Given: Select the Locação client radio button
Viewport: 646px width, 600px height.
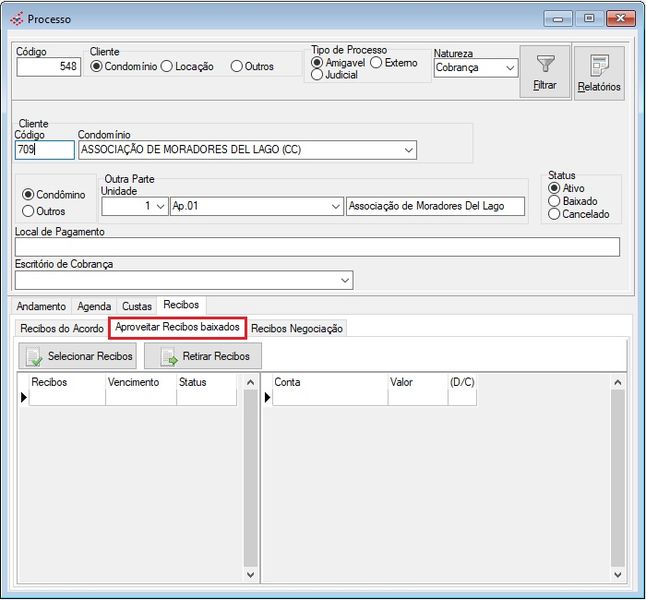Looking at the screenshot, I should [167, 67].
